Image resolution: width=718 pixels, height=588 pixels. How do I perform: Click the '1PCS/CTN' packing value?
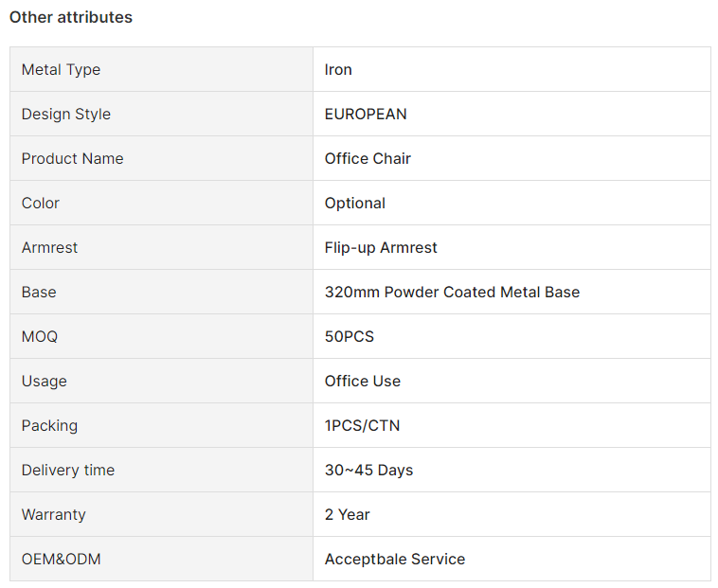tap(362, 425)
